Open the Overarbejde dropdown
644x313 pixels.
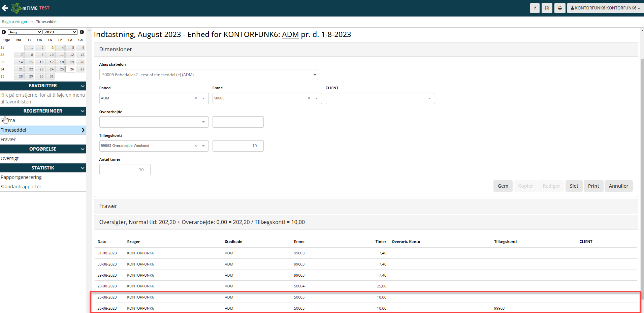click(x=154, y=122)
